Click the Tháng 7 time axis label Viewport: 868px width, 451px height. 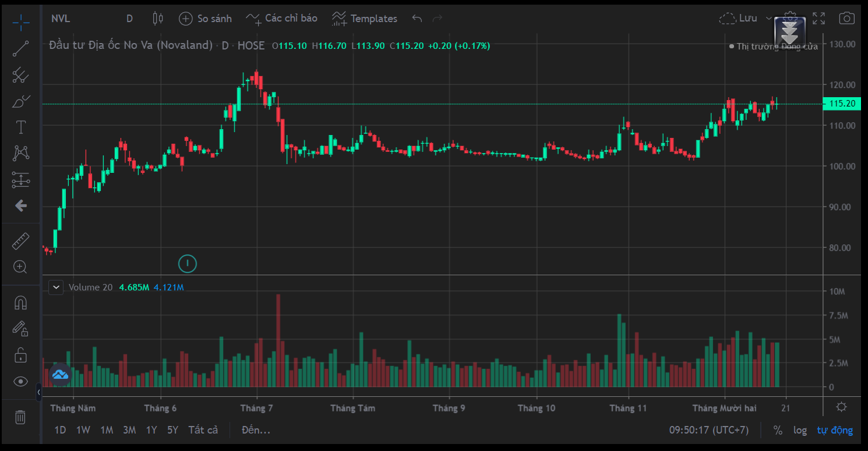click(256, 408)
